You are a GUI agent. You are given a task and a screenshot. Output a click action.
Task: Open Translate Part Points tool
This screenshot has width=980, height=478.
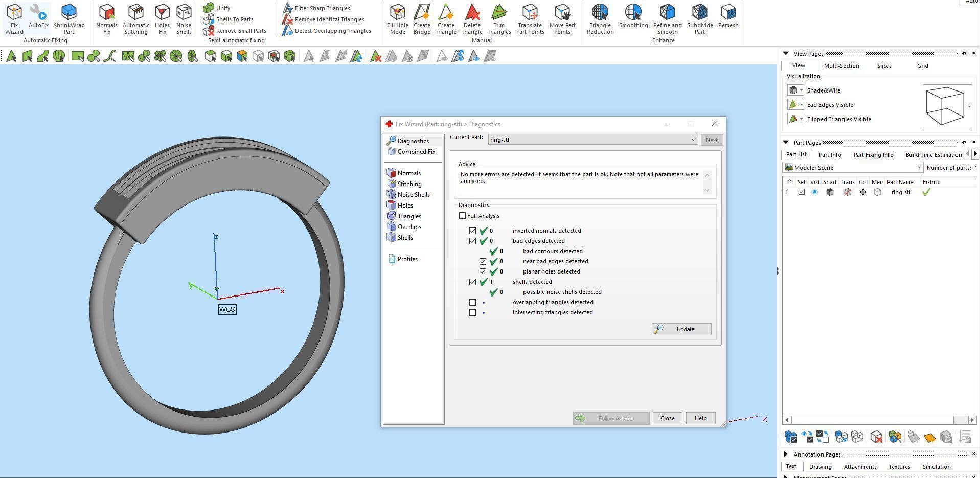click(530, 18)
